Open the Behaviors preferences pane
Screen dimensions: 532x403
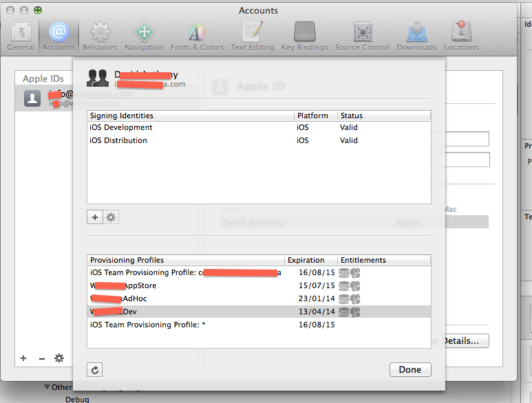[x=100, y=36]
